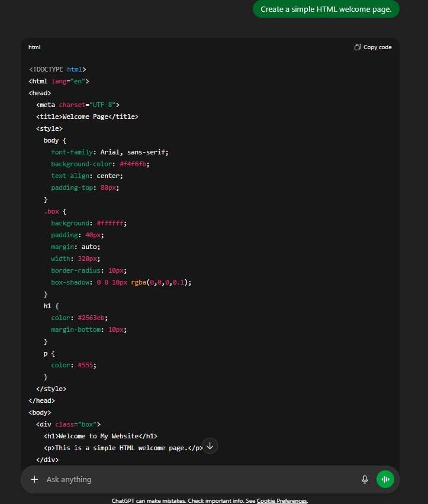Viewport: 428px width, 504px height.
Task: Start dictation with the microphone icon
Action: [365, 479]
